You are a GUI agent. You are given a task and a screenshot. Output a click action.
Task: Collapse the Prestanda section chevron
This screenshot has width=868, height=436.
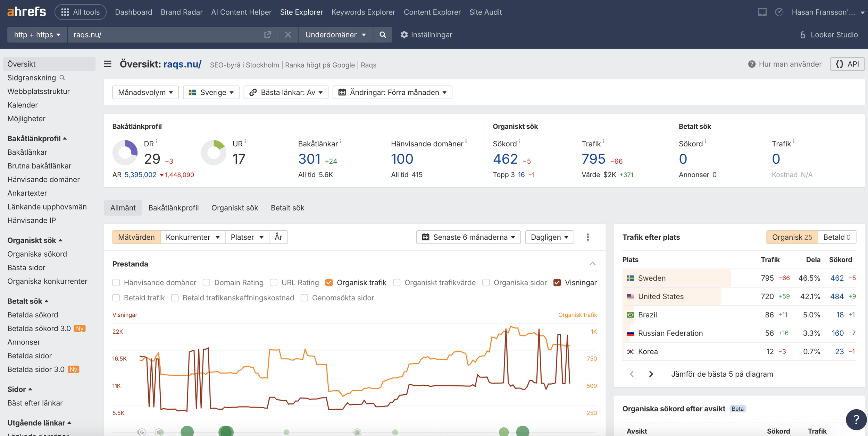tap(592, 264)
